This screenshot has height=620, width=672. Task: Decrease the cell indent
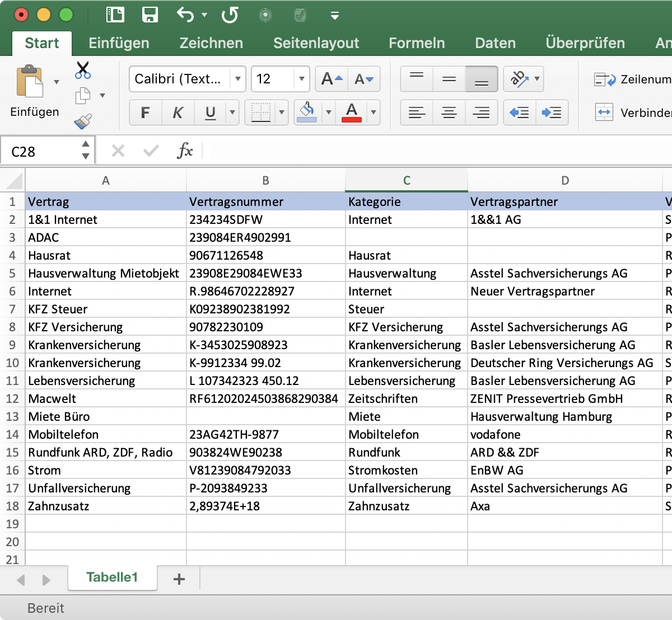click(520, 112)
